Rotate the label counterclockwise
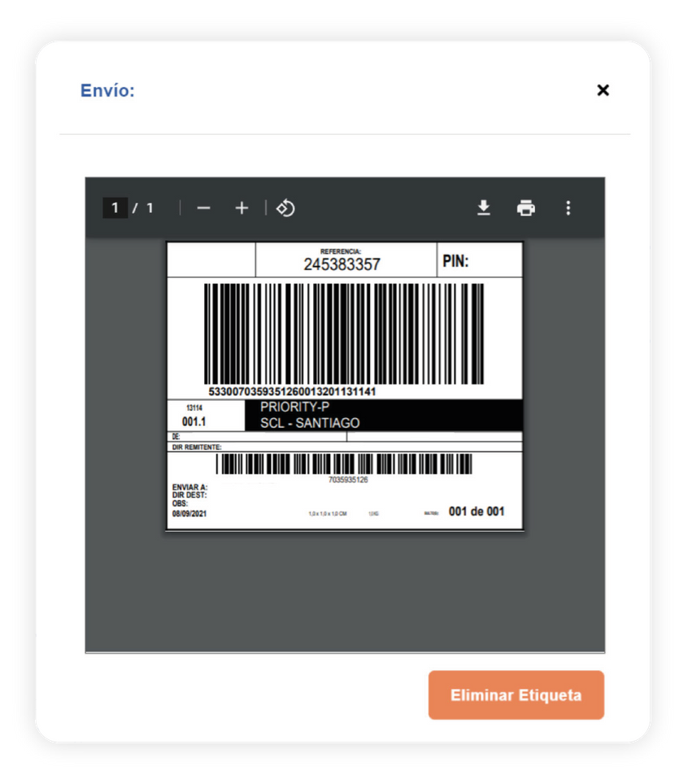688x784 pixels. pyautogui.click(x=285, y=207)
